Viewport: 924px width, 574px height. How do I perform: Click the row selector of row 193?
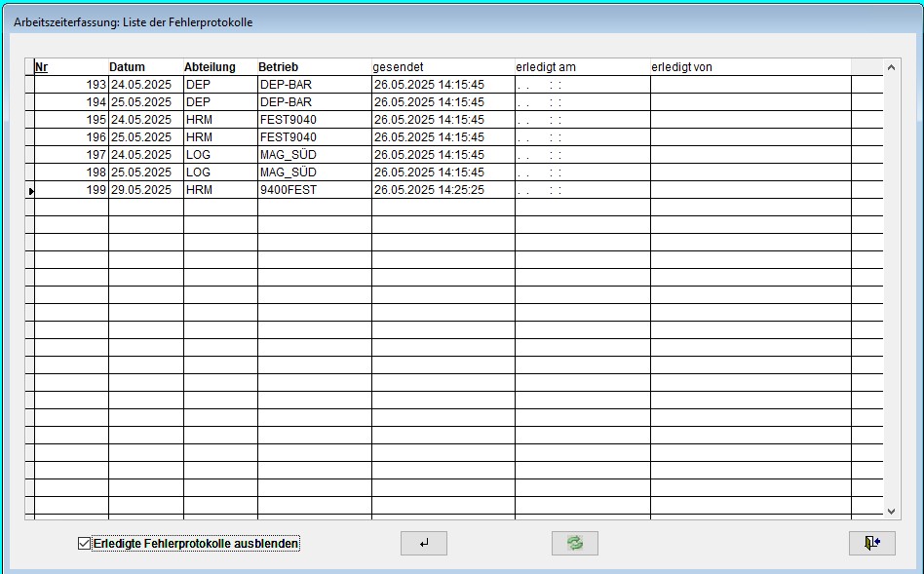pyautogui.click(x=30, y=85)
